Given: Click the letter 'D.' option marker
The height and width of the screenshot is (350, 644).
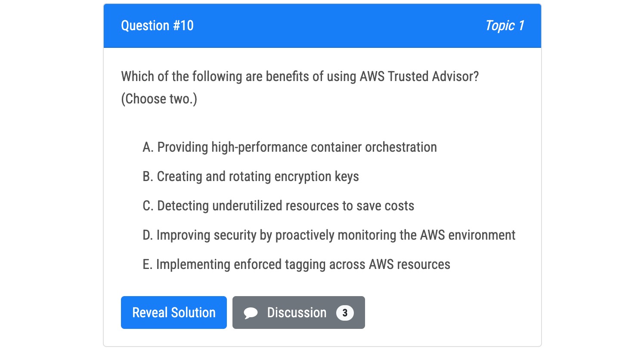Looking at the screenshot, I should 148,235.
